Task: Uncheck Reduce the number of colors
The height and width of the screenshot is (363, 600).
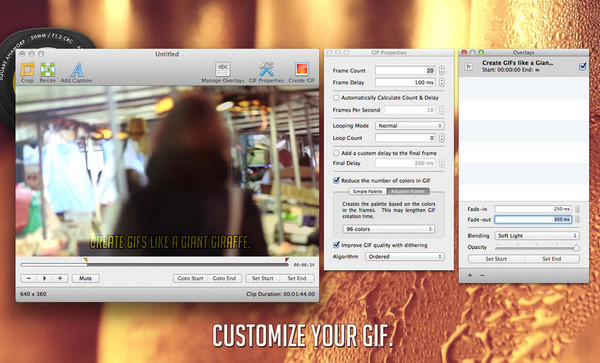Action: click(336, 180)
